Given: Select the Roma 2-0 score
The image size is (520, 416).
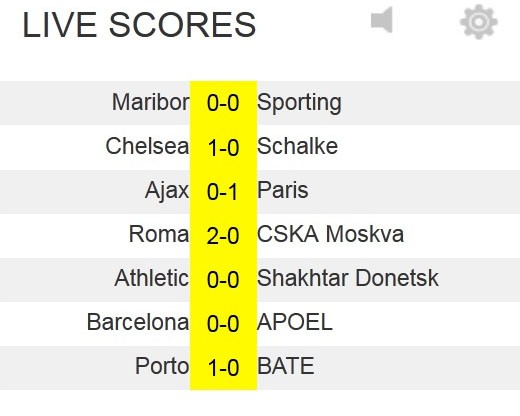Looking at the screenshot, I should coord(223,236).
